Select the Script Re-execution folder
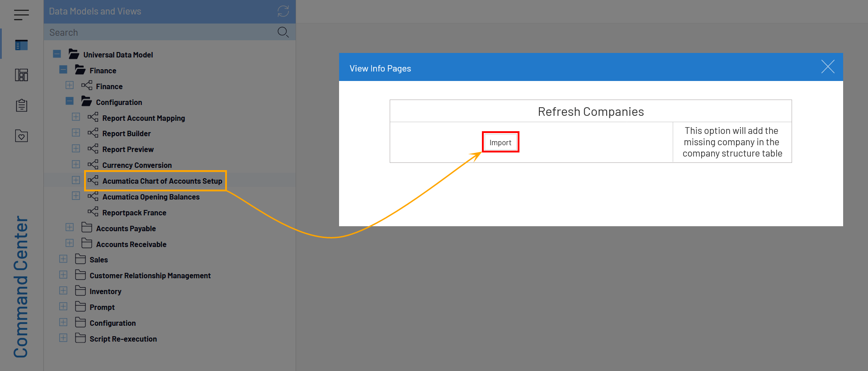The image size is (868, 371). [x=123, y=339]
